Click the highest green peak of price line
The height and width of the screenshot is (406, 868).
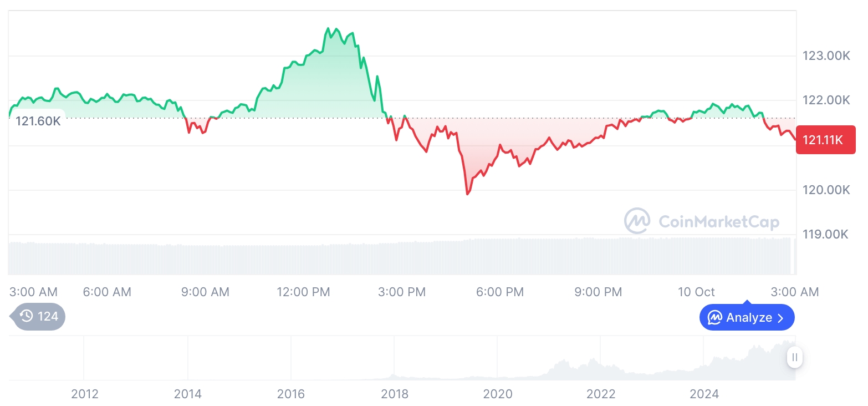[328, 28]
